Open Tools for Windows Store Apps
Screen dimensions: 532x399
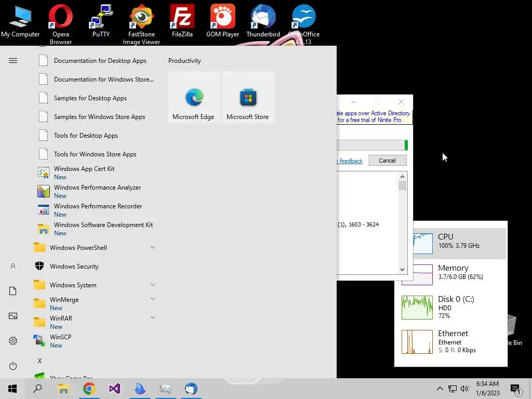[x=95, y=154]
